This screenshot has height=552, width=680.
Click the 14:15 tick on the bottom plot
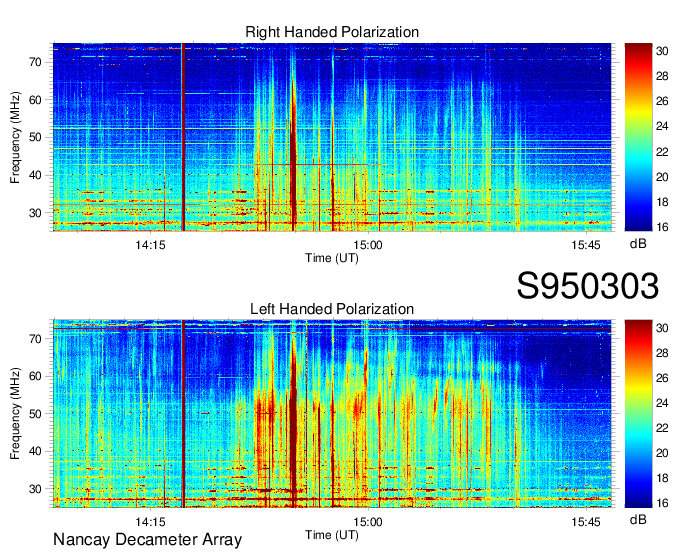150,522
